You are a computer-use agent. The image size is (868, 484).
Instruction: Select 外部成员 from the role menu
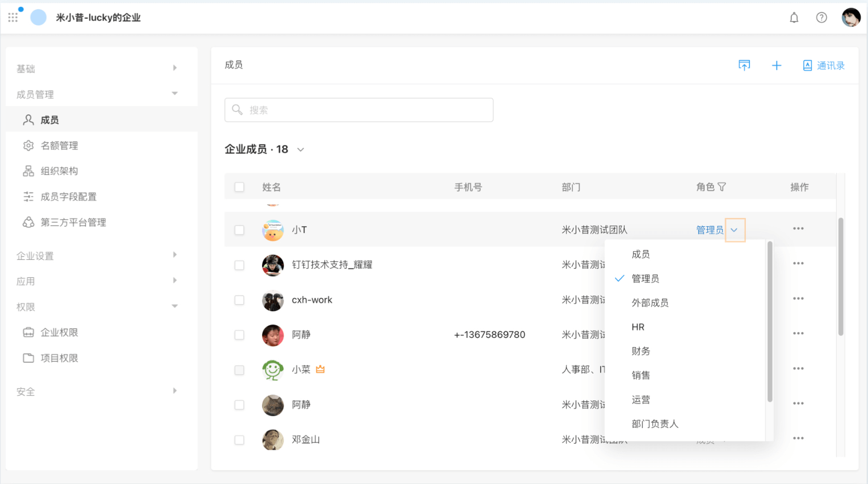(650, 302)
